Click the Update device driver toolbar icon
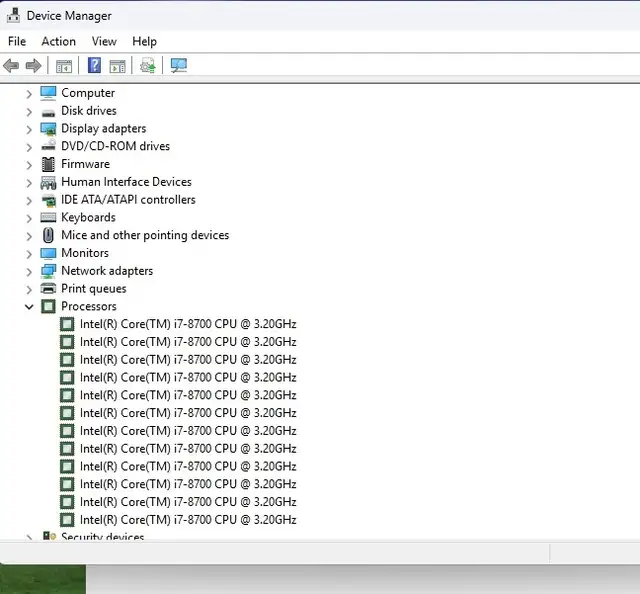The image size is (640, 594). (x=148, y=65)
